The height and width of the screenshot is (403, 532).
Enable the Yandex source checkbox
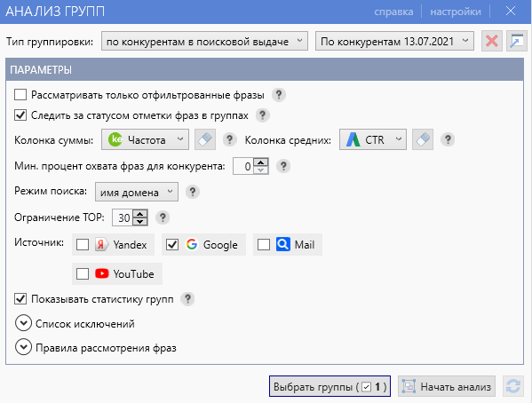pos(83,245)
